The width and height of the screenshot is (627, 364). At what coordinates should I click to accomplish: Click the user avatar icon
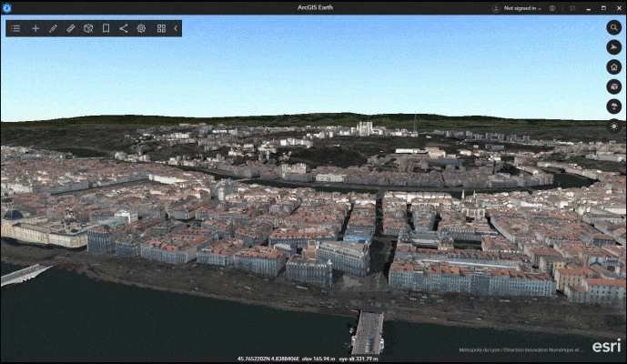[496, 8]
